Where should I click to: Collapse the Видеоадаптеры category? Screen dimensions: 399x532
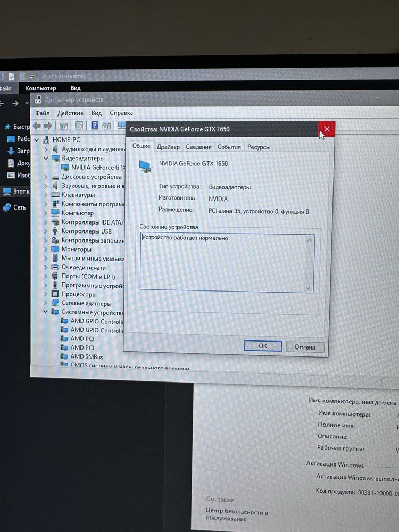pyautogui.click(x=46, y=159)
